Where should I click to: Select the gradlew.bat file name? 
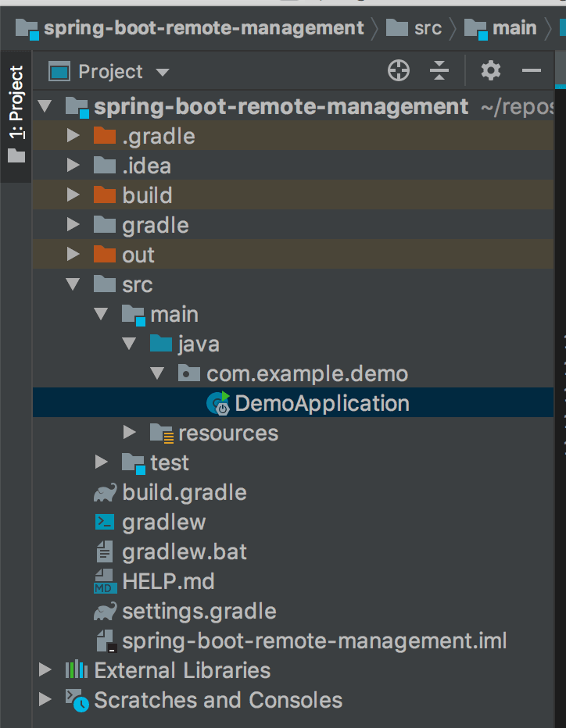click(184, 552)
